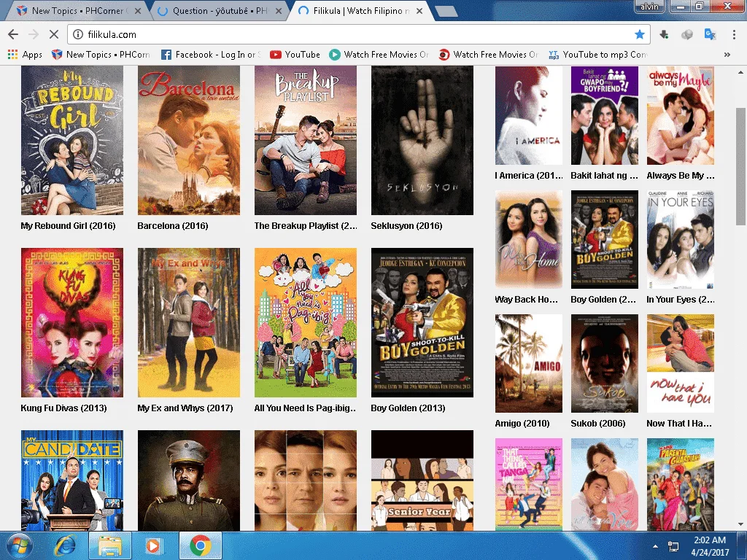The image size is (747, 560).
Task: Show hidden system tray icons
Action: [655, 546]
